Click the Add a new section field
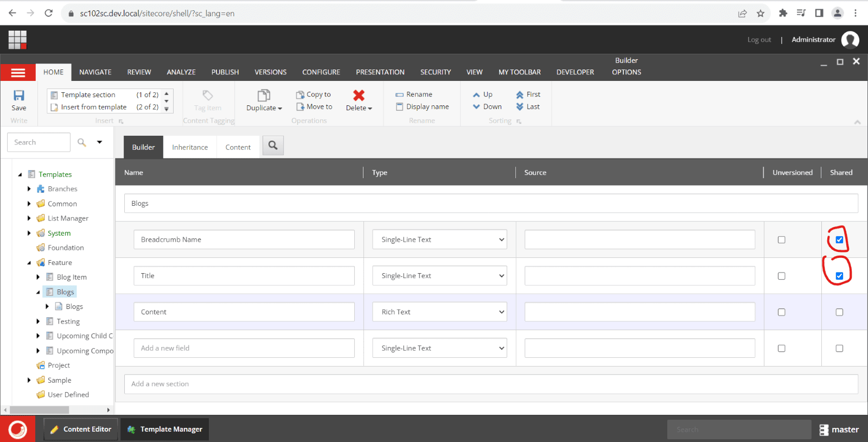Viewport: 868px width, 442px height. click(x=491, y=384)
